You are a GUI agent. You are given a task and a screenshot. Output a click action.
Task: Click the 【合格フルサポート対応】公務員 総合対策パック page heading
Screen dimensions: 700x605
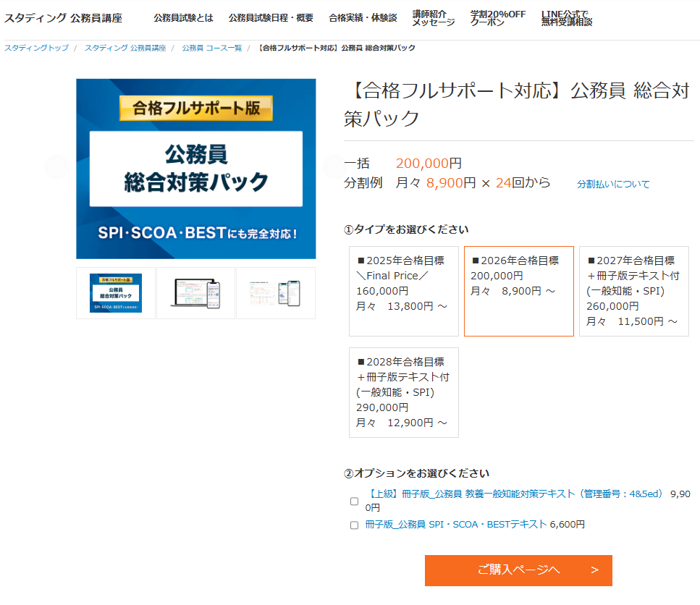pos(517,104)
